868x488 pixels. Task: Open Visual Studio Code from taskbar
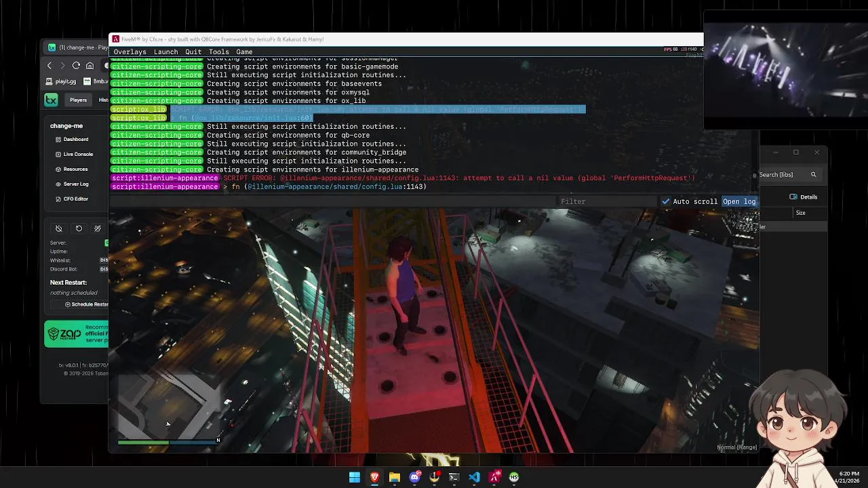474,477
